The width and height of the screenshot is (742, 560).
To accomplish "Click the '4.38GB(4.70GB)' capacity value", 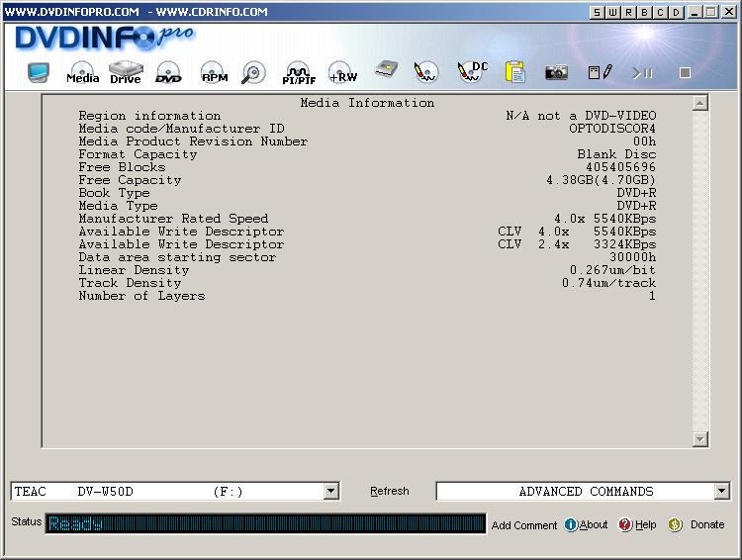I will [601, 180].
